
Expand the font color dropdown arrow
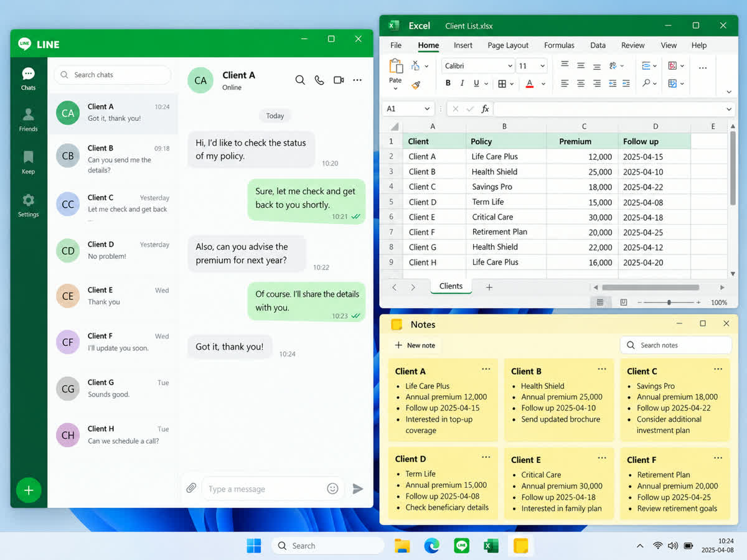tap(543, 84)
